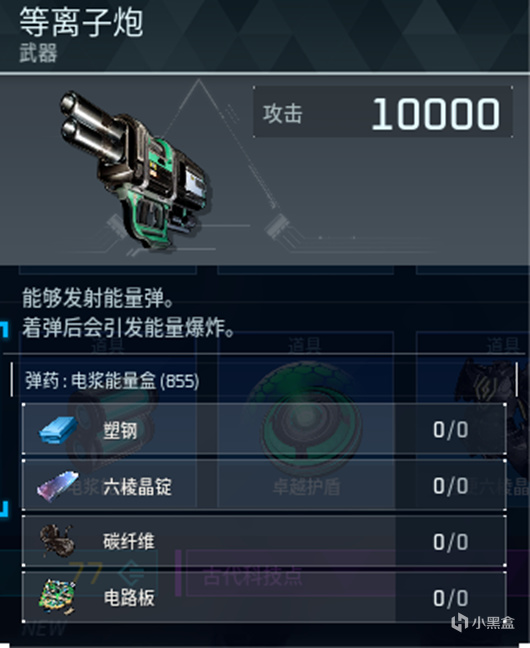Click the 电路板 circuit board icon
Screen dimensions: 530x648
[x=57, y=596]
